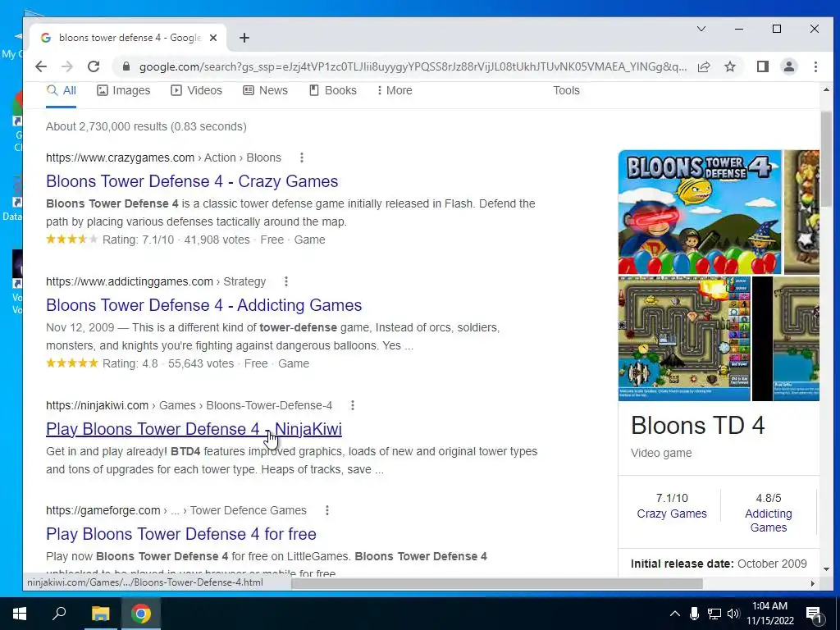Image resolution: width=840 pixels, height=630 pixels.
Task: Open the taskbar clock and date
Action: pyautogui.click(x=769, y=614)
